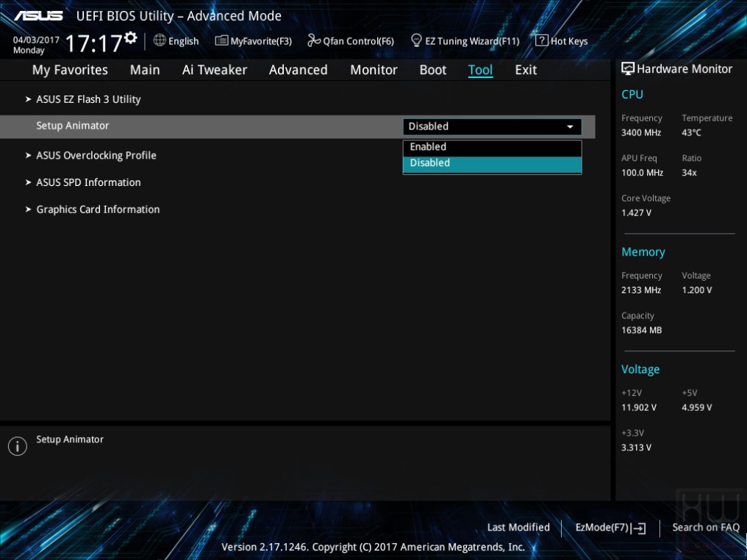Click the Version 2.17.1246 copyright line
This screenshot has width=747, height=560.
click(x=373, y=548)
